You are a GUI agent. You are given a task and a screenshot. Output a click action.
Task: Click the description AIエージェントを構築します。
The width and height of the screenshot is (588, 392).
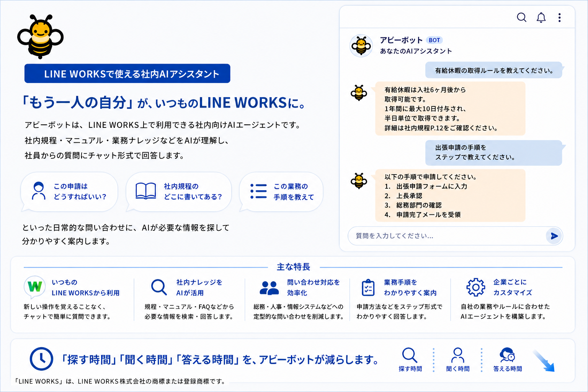pyautogui.click(x=503, y=317)
